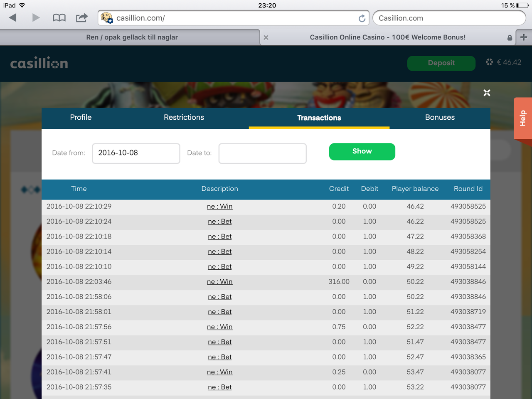Click the € 46.42 balance in header
This screenshot has width=532, height=399.
click(x=509, y=62)
